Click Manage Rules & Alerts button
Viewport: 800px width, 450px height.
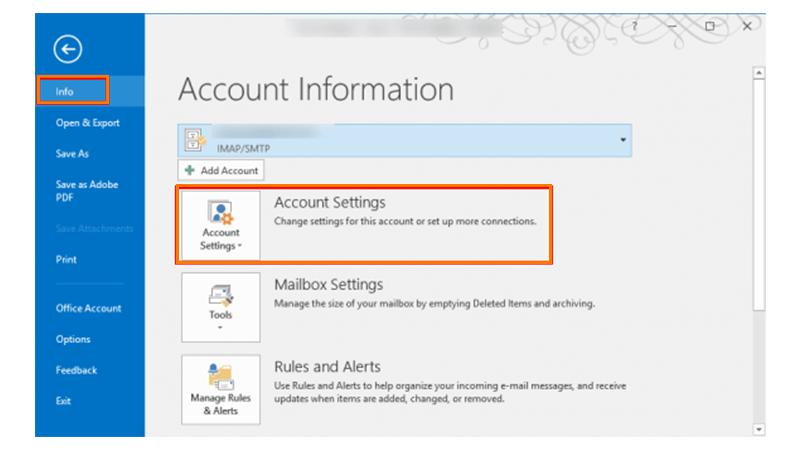pos(220,390)
